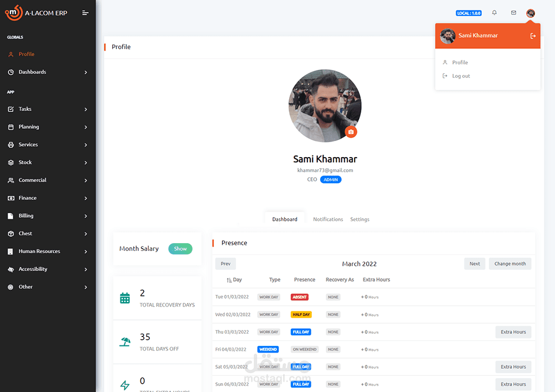Image resolution: width=555 pixels, height=392 pixels.
Task: Show the Month Salary
Action: (x=180, y=249)
